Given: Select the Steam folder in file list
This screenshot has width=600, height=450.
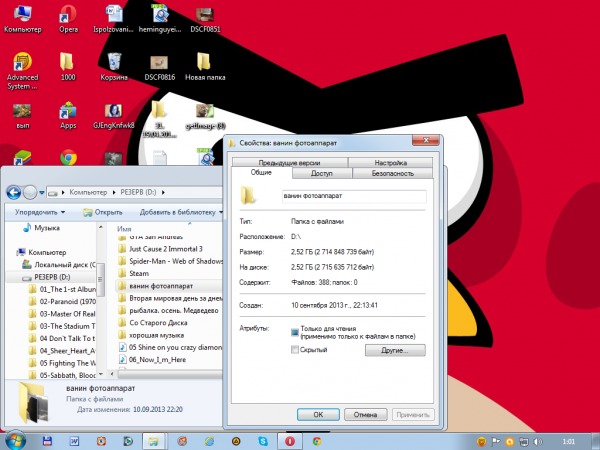Looking at the screenshot, I should click(x=134, y=274).
